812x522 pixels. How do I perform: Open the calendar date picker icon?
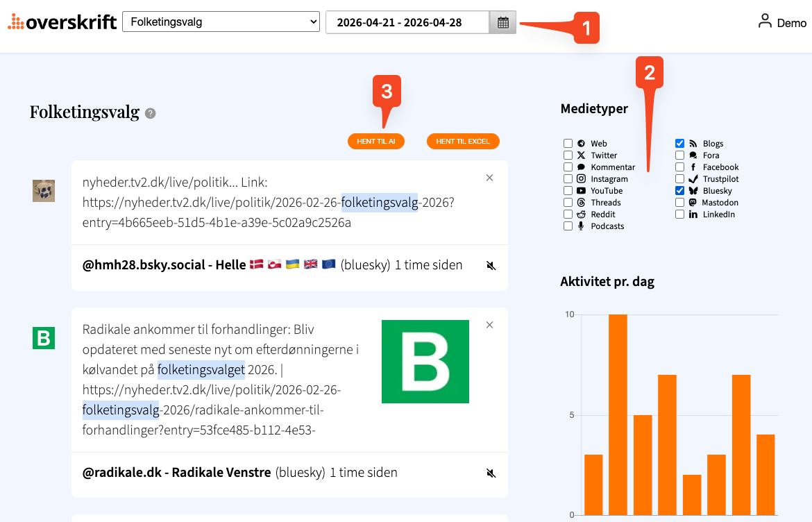[x=503, y=22]
